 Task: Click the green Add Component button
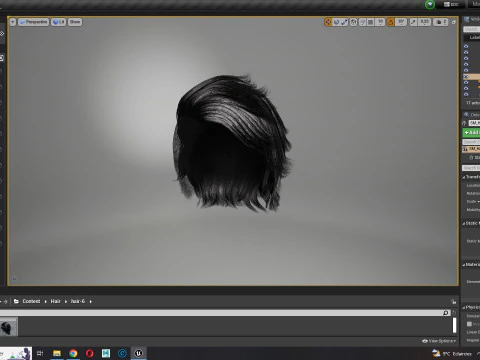471,133
